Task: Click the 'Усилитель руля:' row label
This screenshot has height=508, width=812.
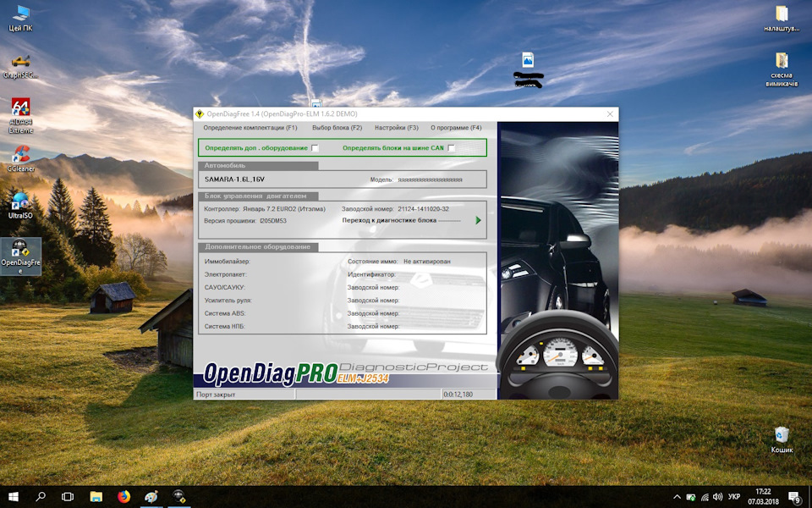Action: click(x=228, y=301)
